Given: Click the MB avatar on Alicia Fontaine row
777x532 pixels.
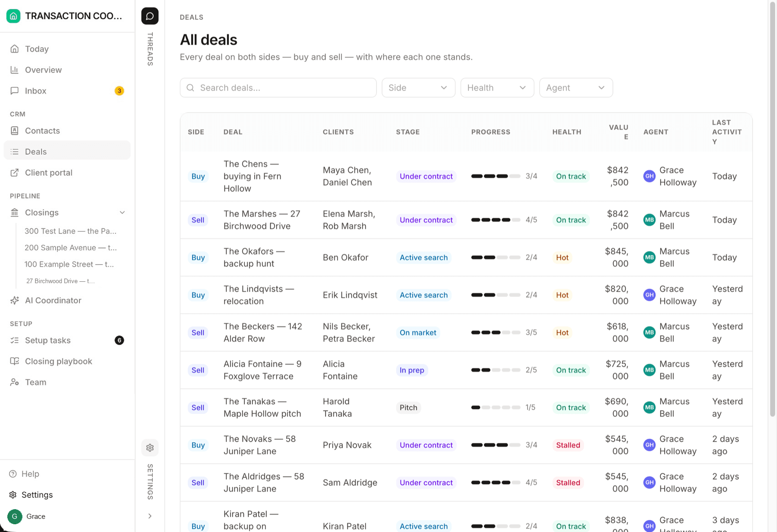Looking at the screenshot, I should click(x=649, y=370).
